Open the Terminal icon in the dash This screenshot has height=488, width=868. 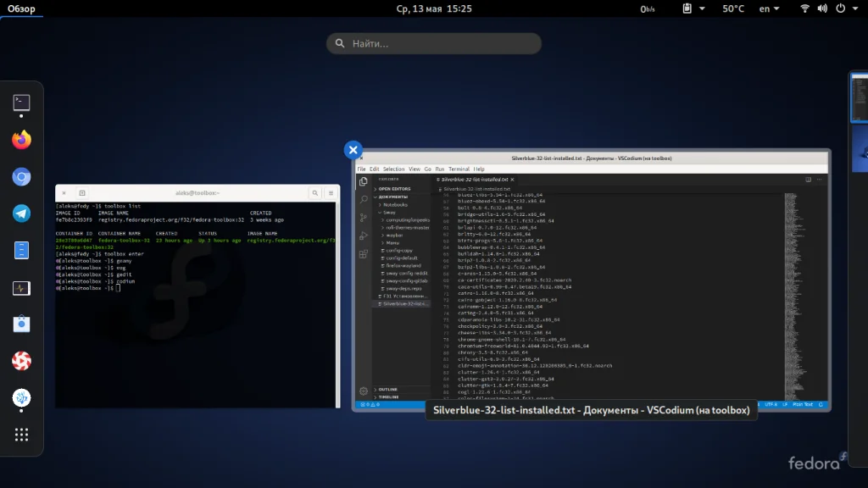click(21, 103)
